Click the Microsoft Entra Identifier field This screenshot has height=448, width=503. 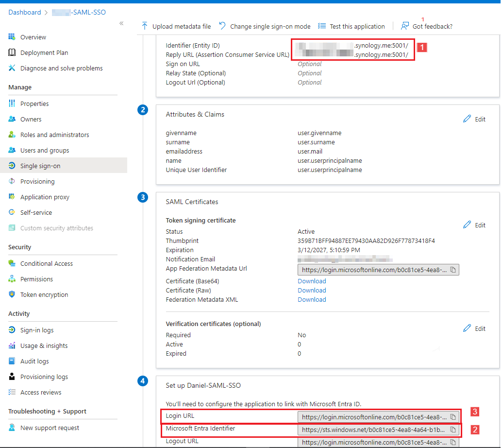click(378, 430)
